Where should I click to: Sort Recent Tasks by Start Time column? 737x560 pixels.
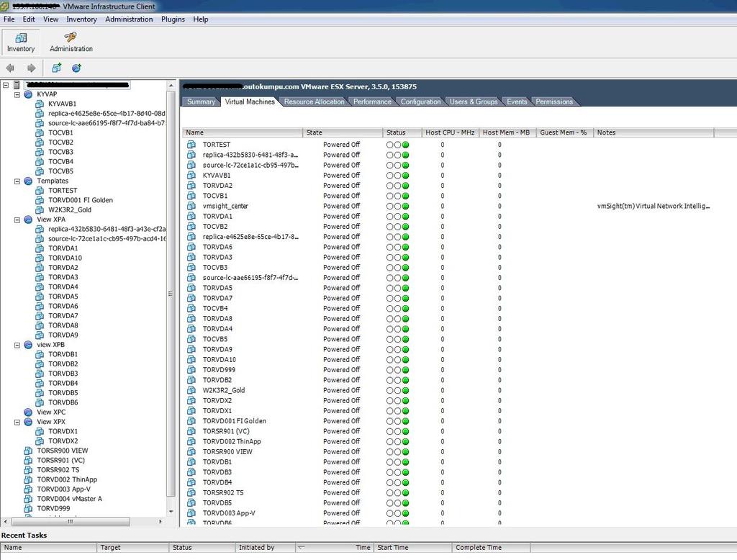pos(412,547)
